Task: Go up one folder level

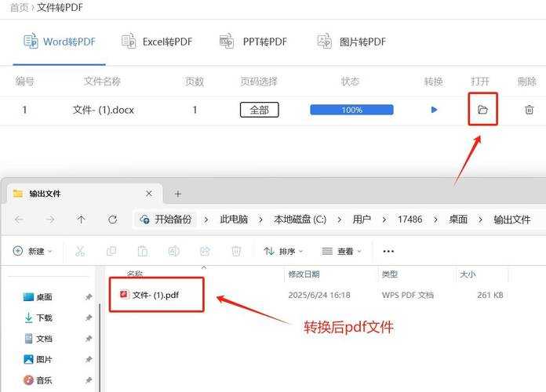Action: click(81, 220)
